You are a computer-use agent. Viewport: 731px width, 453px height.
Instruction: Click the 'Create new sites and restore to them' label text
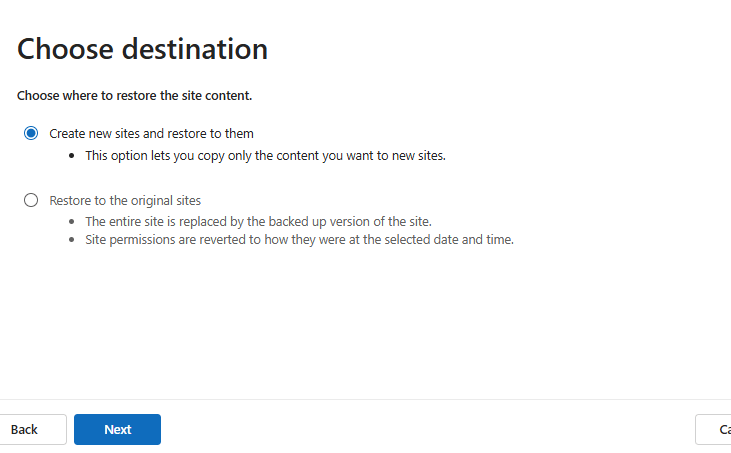pyautogui.click(x=151, y=133)
